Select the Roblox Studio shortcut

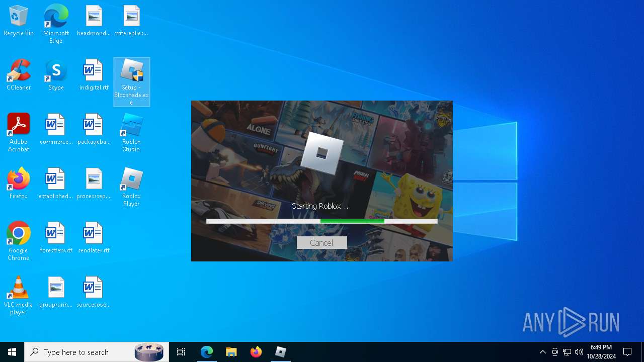coord(131,133)
